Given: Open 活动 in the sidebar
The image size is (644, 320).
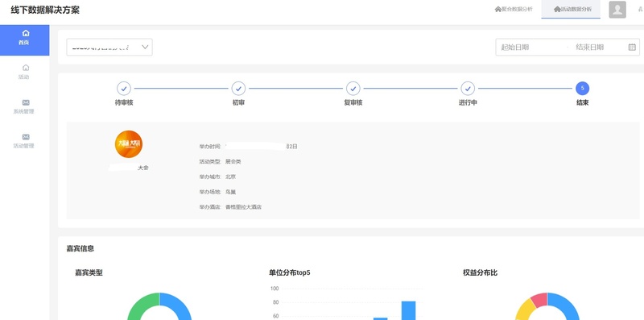Looking at the screenshot, I should [25, 72].
